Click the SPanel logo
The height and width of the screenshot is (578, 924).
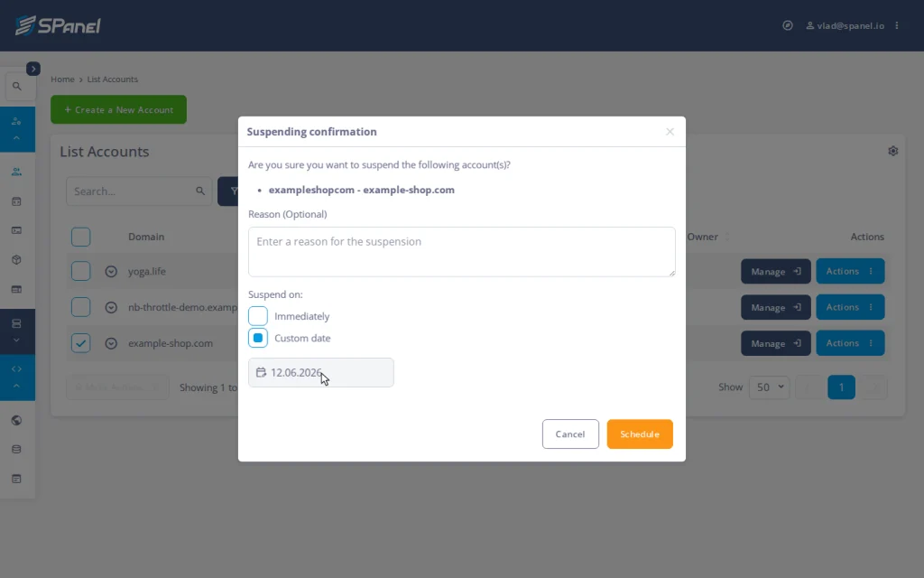point(58,25)
